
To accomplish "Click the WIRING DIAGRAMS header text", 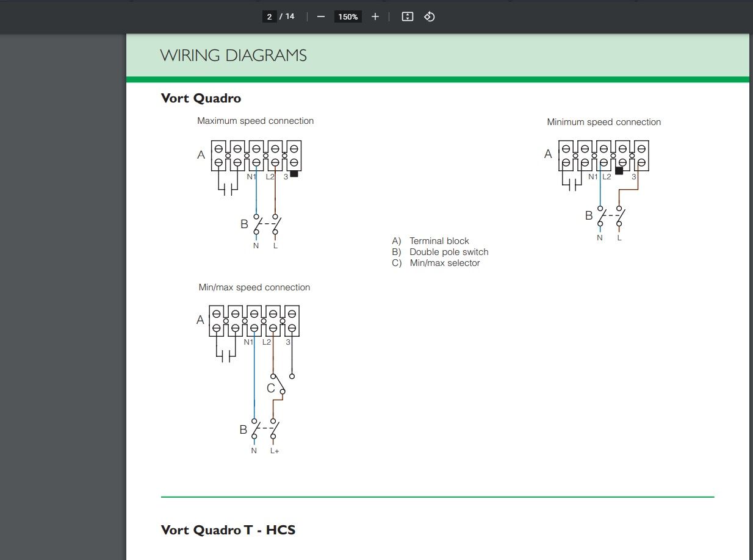I will tap(233, 56).
